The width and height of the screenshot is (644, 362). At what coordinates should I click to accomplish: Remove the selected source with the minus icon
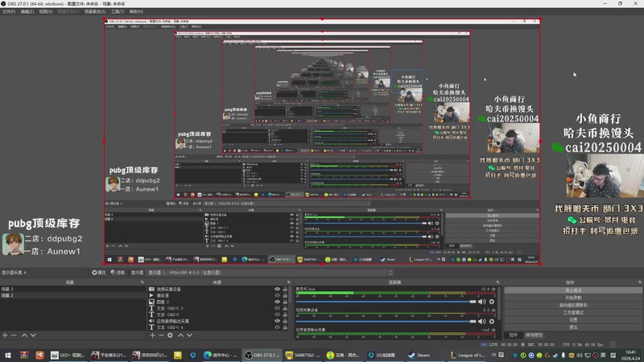point(161,335)
